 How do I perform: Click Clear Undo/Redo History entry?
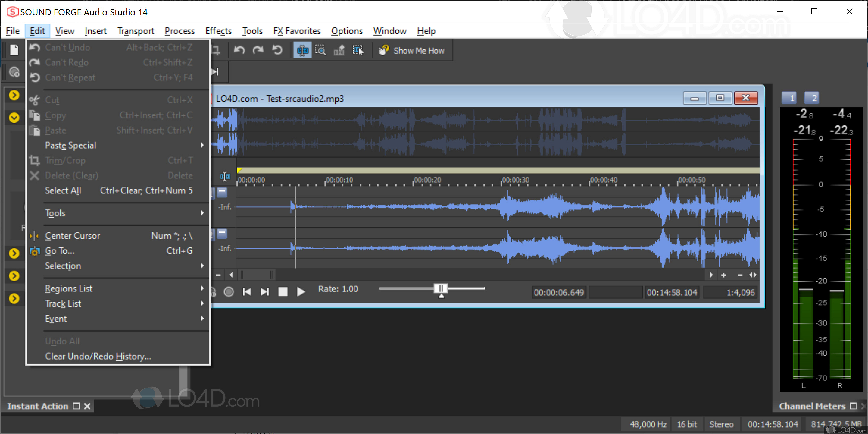(x=98, y=357)
